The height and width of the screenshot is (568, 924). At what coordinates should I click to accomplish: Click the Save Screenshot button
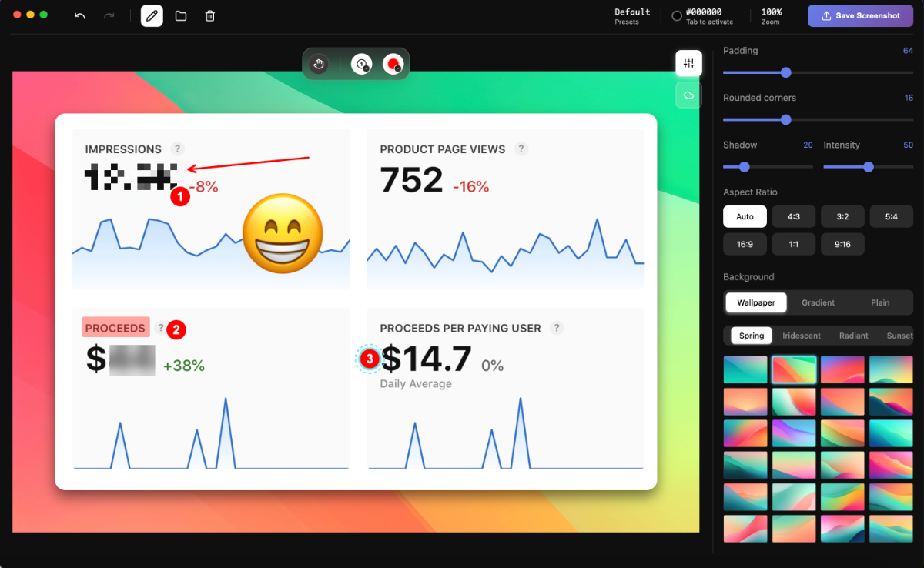pyautogui.click(x=860, y=15)
